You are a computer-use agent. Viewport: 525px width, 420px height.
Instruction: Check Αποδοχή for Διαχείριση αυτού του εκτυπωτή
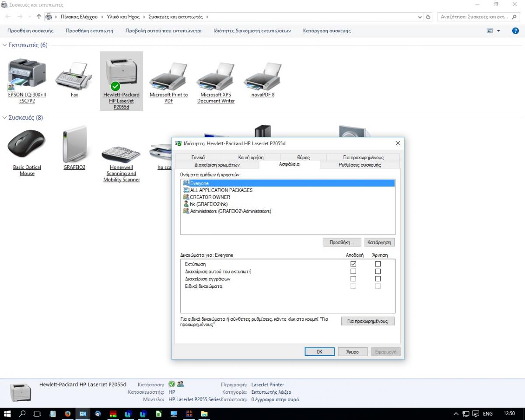pos(353,271)
